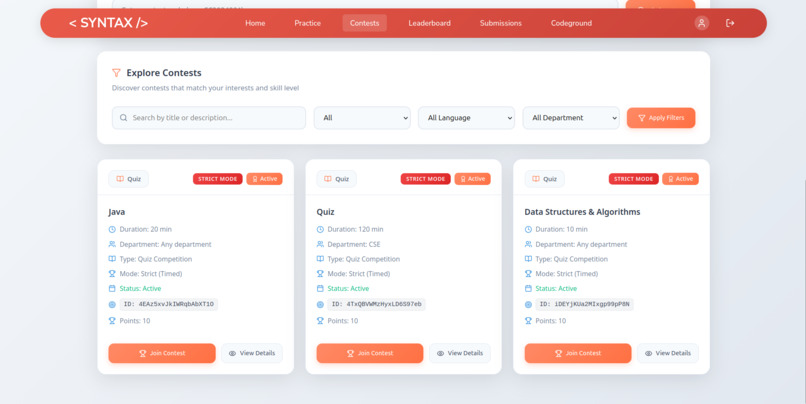Open the All Language dropdown
Image resolution: width=806 pixels, height=404 pixels.
click(x=466, y=118)
